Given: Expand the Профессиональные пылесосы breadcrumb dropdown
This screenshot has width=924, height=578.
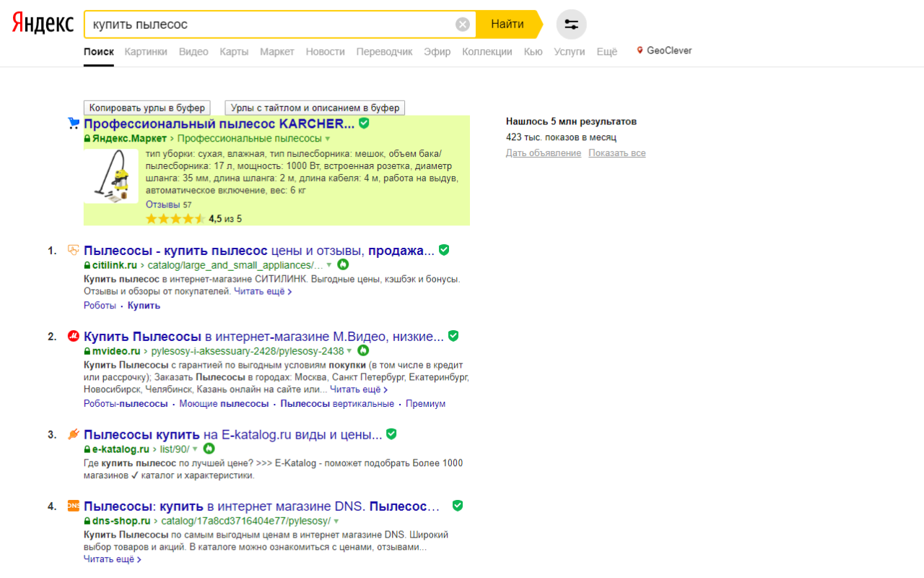Looking at the screenshot, I should pos(328,138).
